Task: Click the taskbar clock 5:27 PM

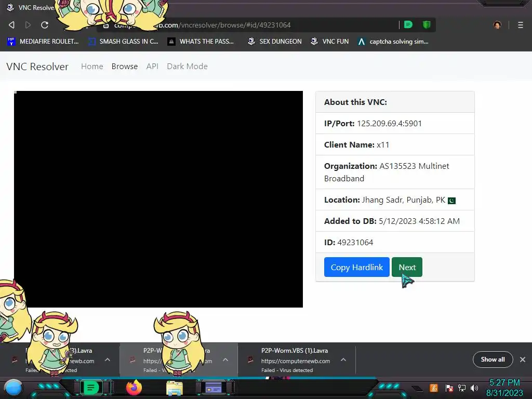Action: pos(504,382)
